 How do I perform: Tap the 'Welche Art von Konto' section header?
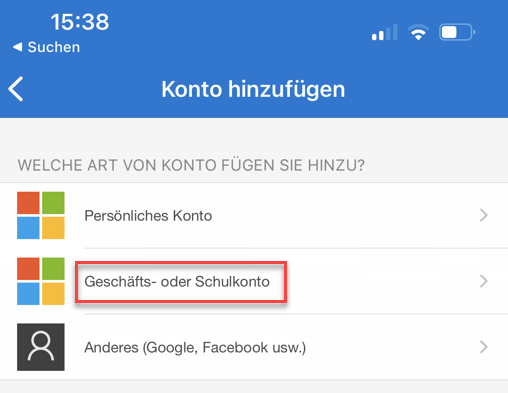(191, 165)
